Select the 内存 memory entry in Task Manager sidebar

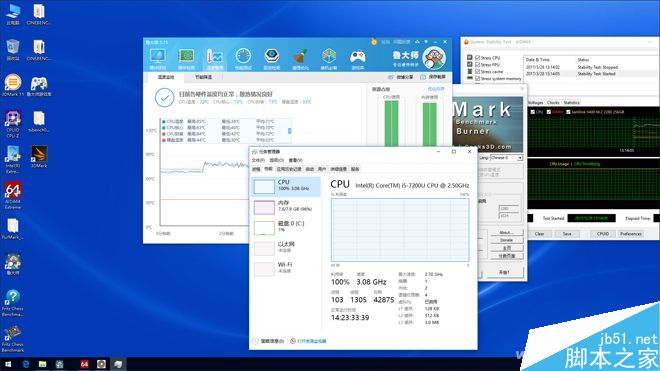(x=286, y=207)
